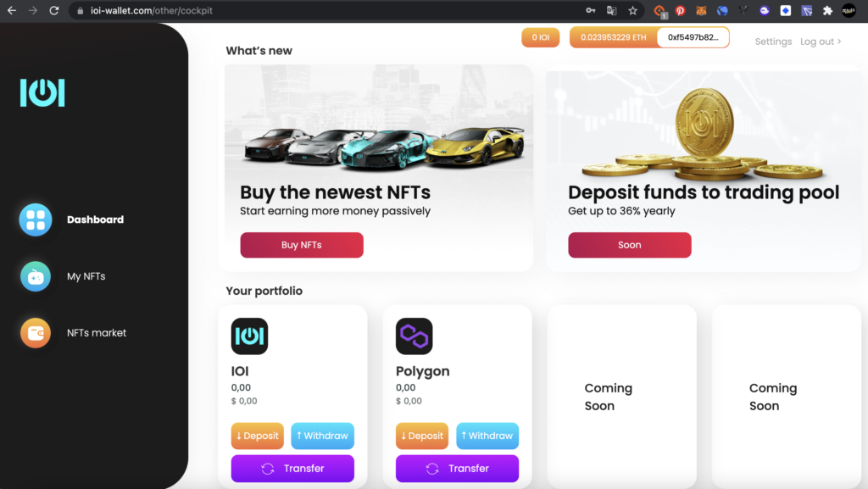Viewport: 868px width, 489px height.
Task: Log out of the wallet
Action: [x=821, y=42]
